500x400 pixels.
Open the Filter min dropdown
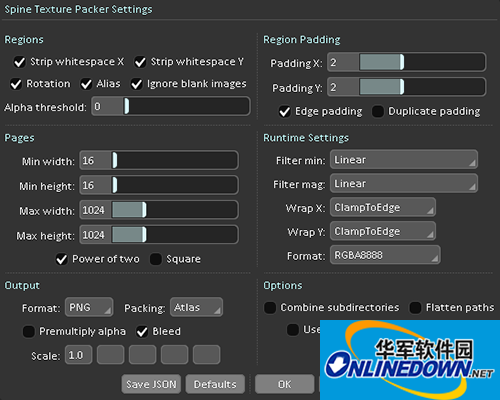(404, 160)
